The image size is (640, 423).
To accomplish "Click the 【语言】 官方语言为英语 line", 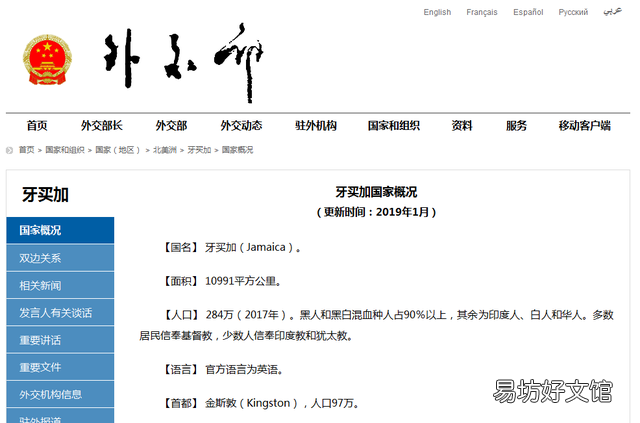I will coord(223,370).
